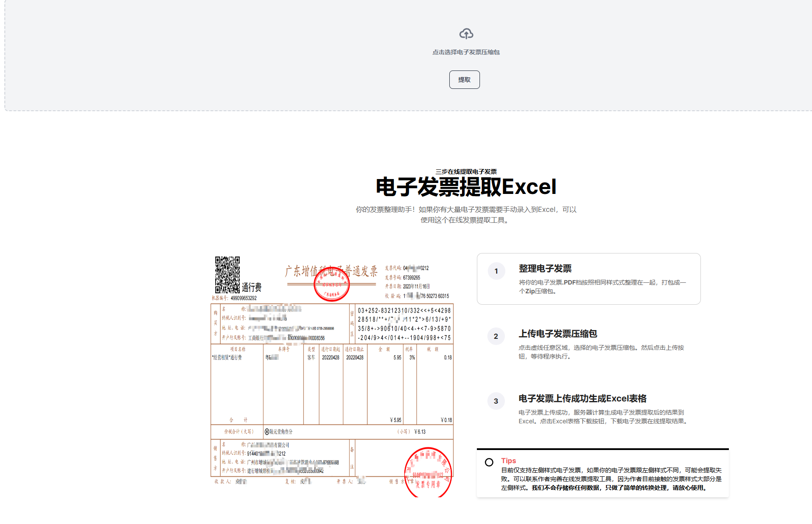Select the 电子发票上传成功生成Excel表格 step title
Image resolution: width=812 pixels, height=524 pixels.
(x=582, y=398)
